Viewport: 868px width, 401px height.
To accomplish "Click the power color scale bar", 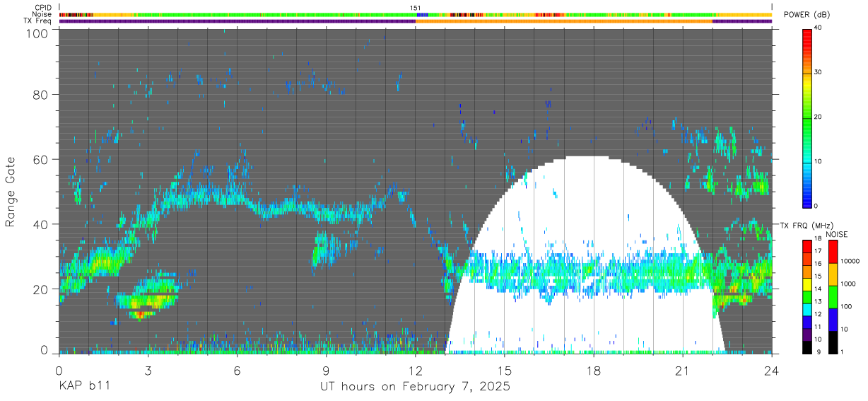I will pyautogui.click(x=807, y=117).
